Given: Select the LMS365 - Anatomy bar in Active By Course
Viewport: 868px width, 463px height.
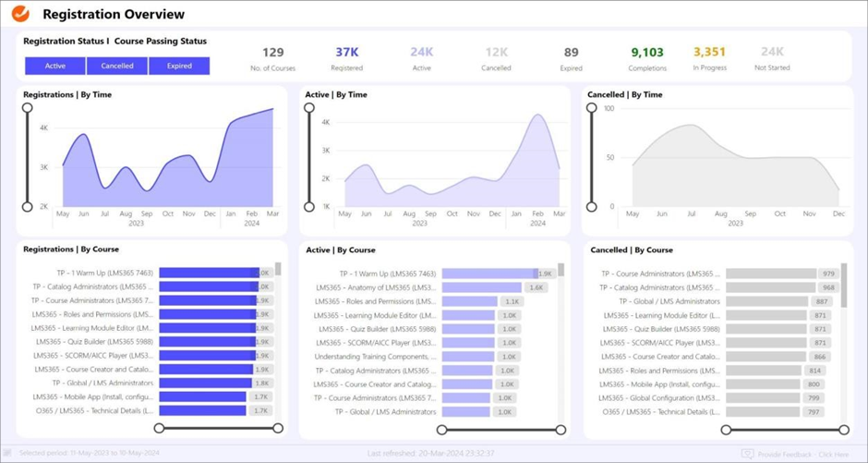Looking at the screenshot, I should 482,287.
